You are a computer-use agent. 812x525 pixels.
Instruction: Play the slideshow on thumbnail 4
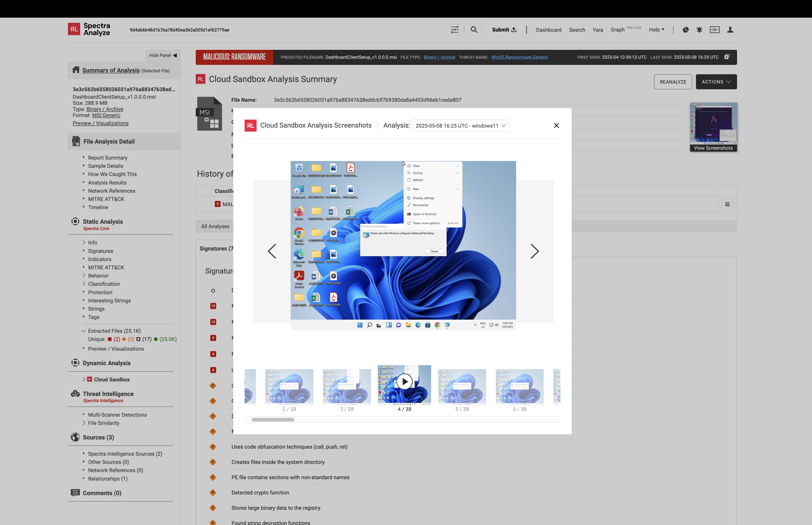[404, 381]
